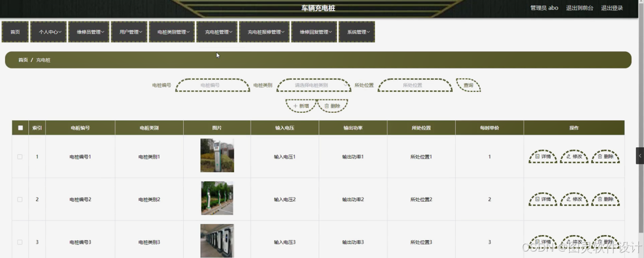Click 充电桩 in the breadcrumb

pyautogui.click(x=43, y=60)
